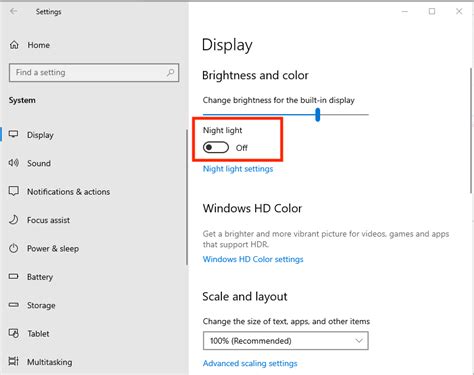474x375 pixels.
Task: Click the Scale and layout heading
Action: point(245,296)
